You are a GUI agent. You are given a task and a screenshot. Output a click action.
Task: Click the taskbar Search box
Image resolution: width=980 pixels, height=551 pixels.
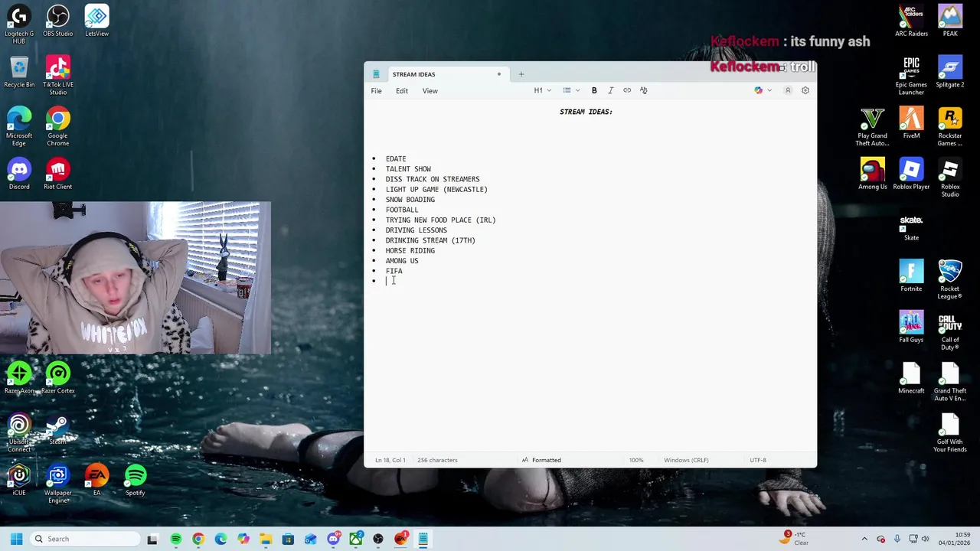click(85, 539)
